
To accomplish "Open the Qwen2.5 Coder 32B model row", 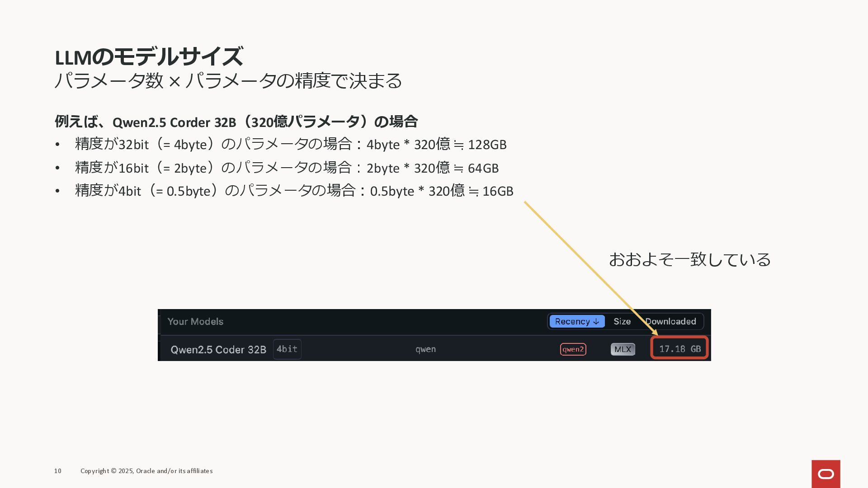I will coord(218,350).
